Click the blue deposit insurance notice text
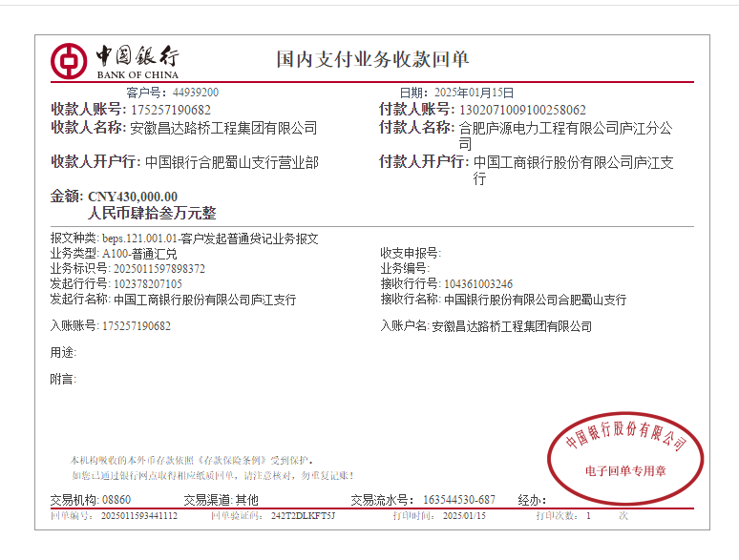Screen dimensions: 739x560 191,460
